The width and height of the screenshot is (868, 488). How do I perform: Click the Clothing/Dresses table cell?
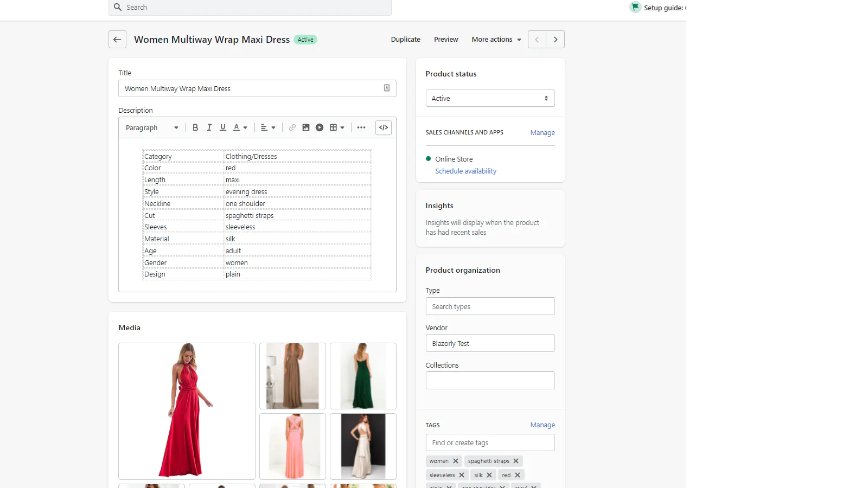click(x=298, y=156)
